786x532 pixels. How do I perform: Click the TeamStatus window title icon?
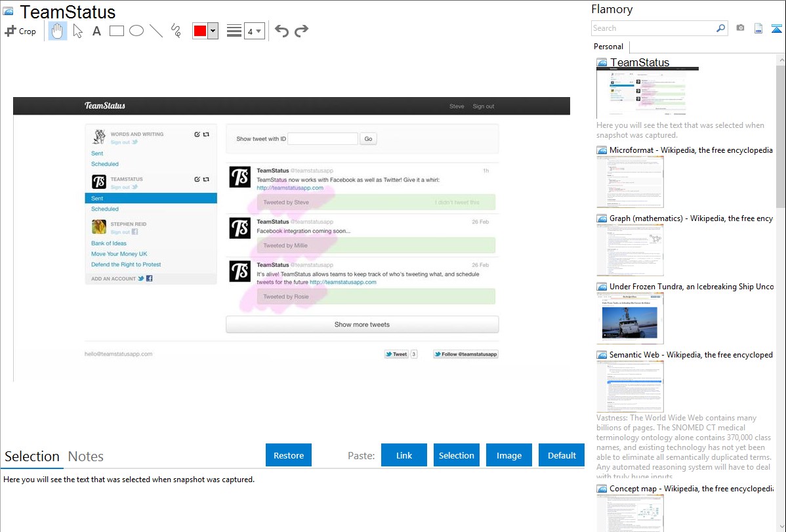click(8, 12)
